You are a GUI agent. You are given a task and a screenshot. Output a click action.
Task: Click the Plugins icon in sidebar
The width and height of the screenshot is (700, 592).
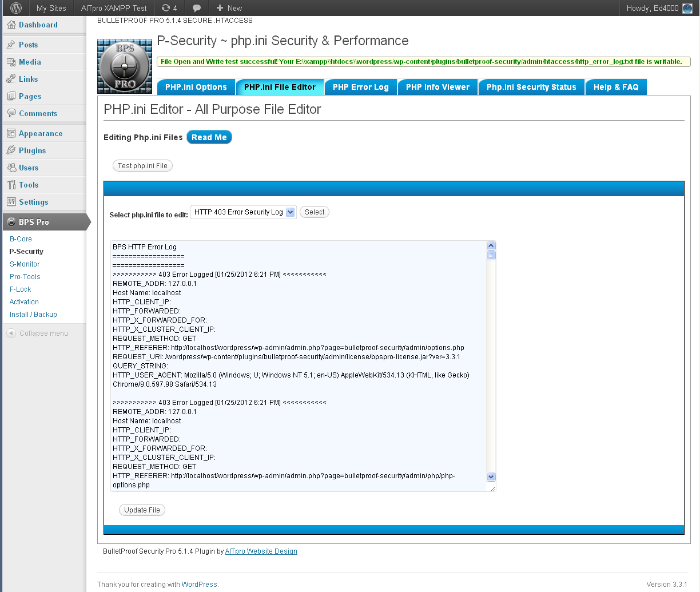[x=11, y=150]
